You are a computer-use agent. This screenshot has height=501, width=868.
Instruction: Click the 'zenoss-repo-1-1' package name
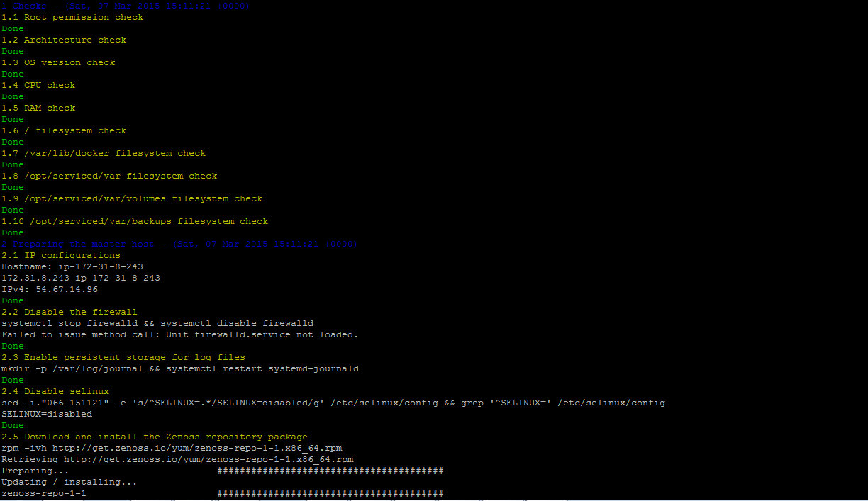point(44,493)
